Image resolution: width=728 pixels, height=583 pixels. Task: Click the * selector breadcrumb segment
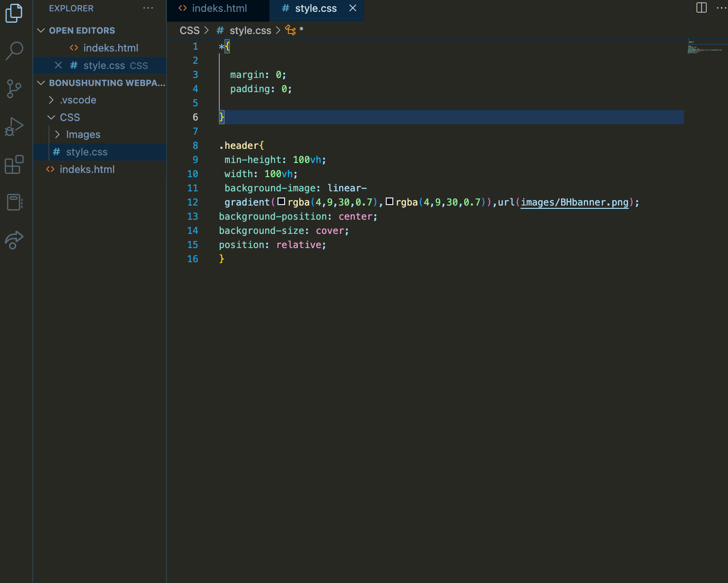point(301,30)
